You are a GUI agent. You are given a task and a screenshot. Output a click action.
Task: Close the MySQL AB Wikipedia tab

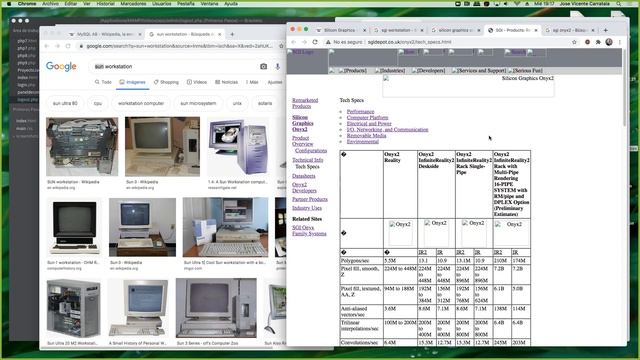140,34
